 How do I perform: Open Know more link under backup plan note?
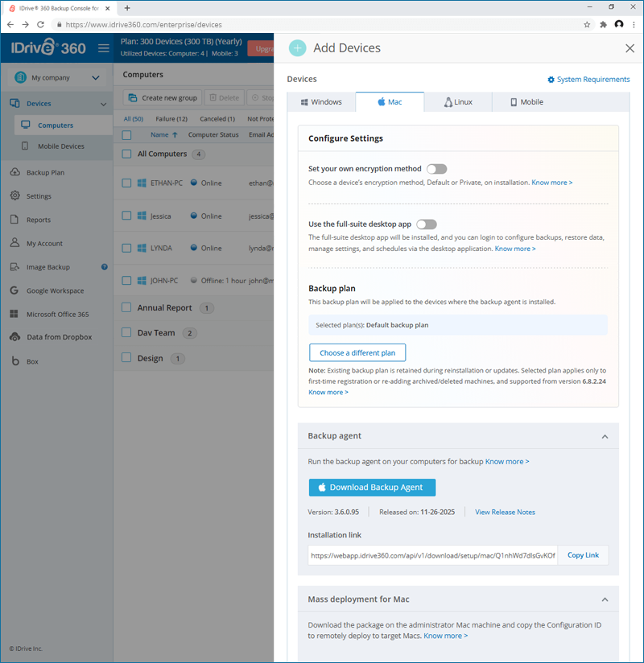click(328, 393)
